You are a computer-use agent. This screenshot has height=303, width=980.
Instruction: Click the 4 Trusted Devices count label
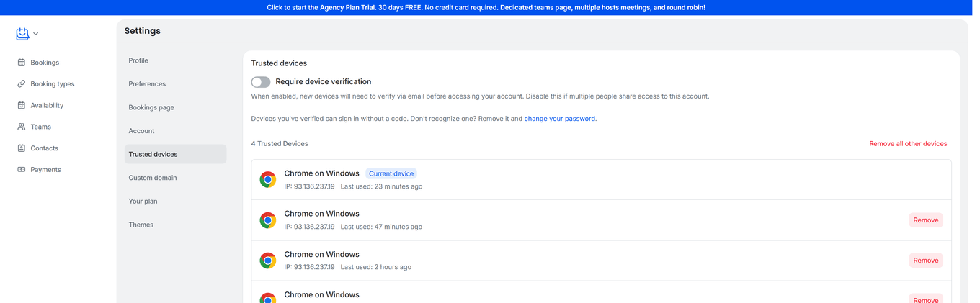pyautogui.click(x=280, y=144)
